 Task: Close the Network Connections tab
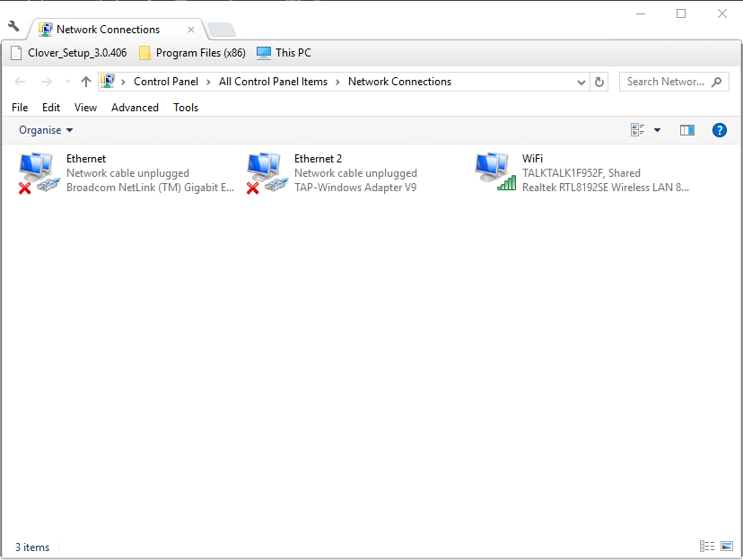tap(191, 30)
